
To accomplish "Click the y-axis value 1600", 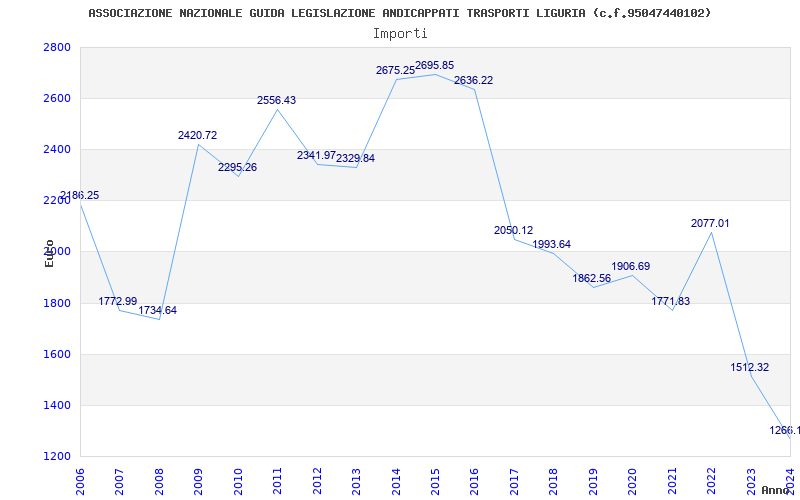I will point(57,354).
